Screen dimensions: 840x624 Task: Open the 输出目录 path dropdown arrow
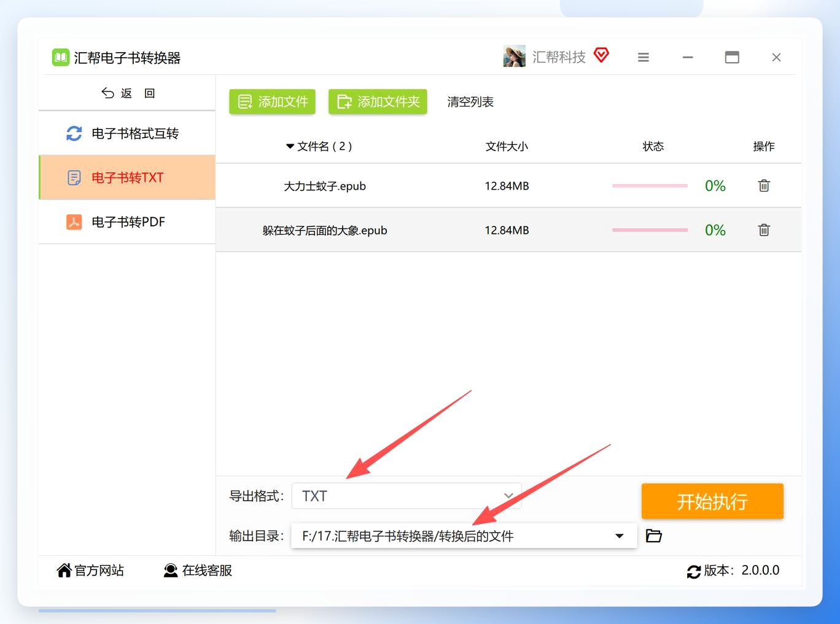pyautogui.click(x=620, y=536)
